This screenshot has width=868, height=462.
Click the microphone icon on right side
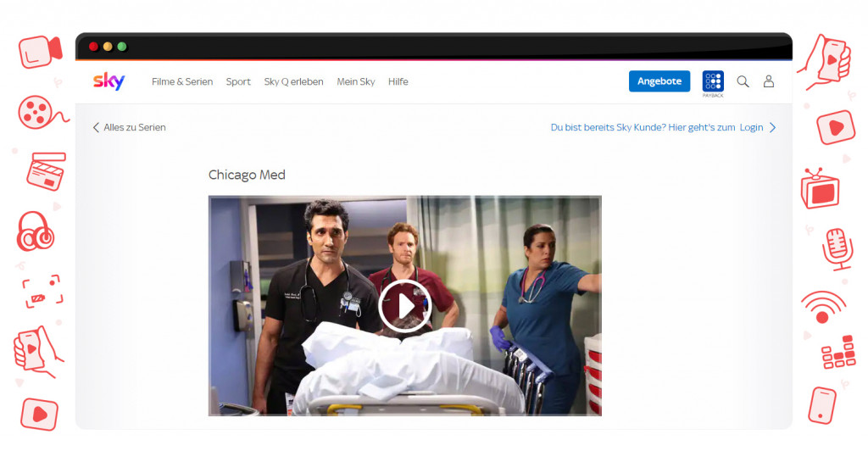[836, 248]
